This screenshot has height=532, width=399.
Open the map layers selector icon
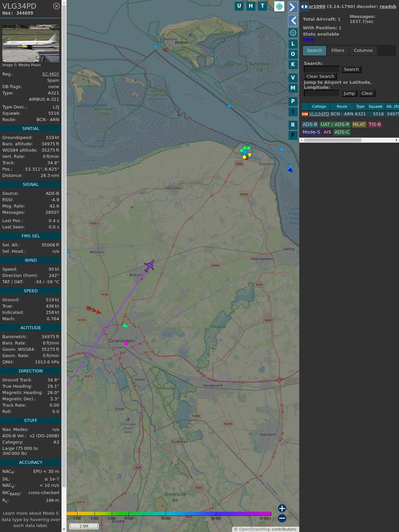[279, 6]
